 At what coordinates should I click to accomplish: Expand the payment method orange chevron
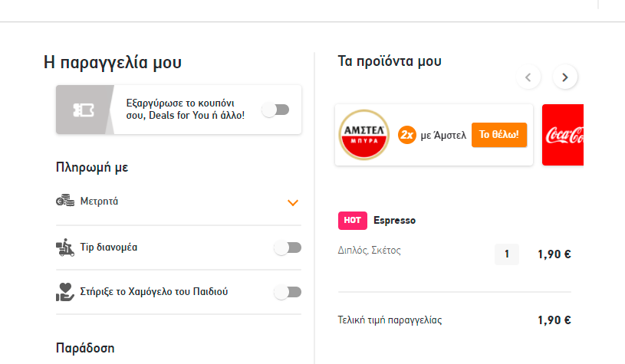click(293, 203)
